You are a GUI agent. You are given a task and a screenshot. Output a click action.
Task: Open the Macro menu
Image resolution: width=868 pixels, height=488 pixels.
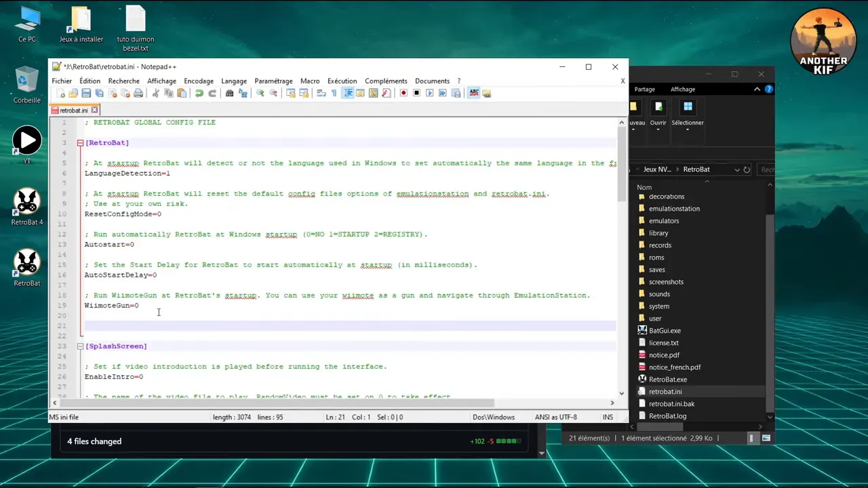310,81
